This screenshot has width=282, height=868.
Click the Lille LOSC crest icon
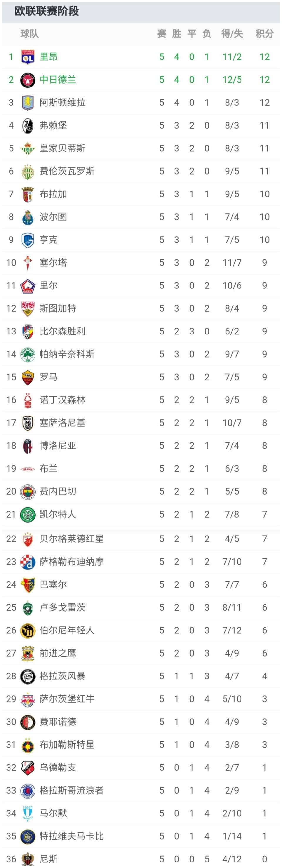tap(28, 286)
